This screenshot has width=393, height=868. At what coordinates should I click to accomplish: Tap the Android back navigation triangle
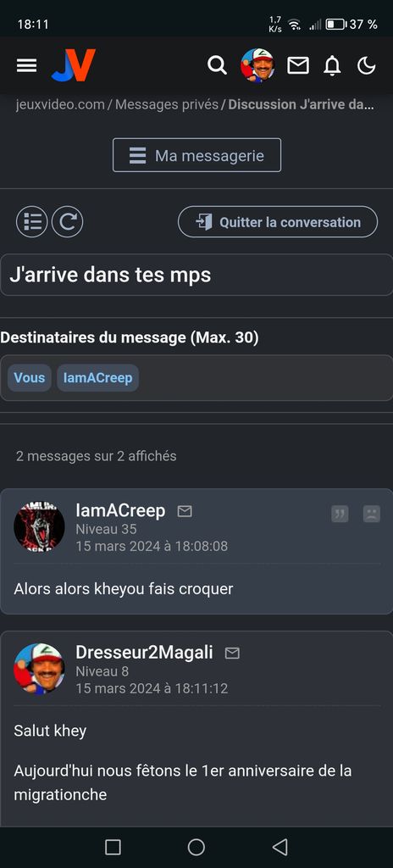point(280,847)
